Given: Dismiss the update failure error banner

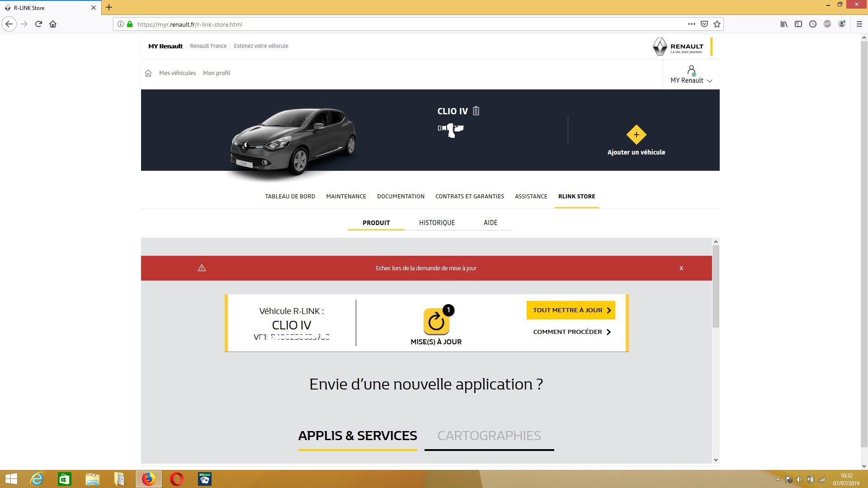Looking at the screenshot, I should 681,268.
